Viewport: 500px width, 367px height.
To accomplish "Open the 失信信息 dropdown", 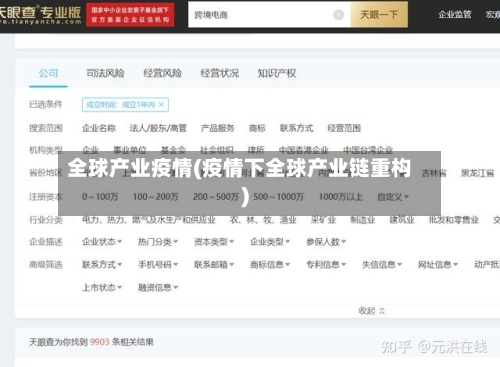I will (382, 265).
